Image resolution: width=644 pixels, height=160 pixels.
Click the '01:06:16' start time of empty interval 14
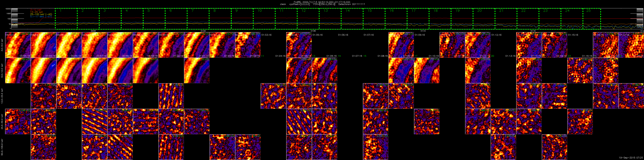pos(343,35)
